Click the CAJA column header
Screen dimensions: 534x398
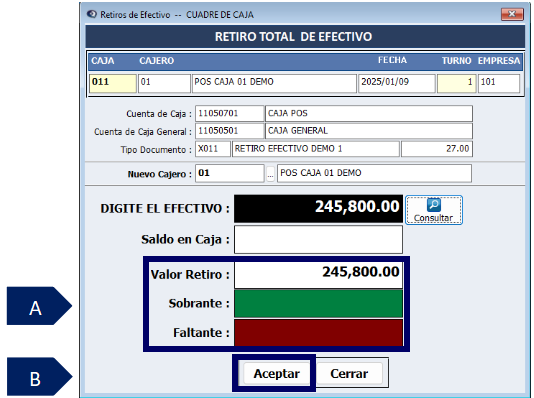(x=103, y=61)
